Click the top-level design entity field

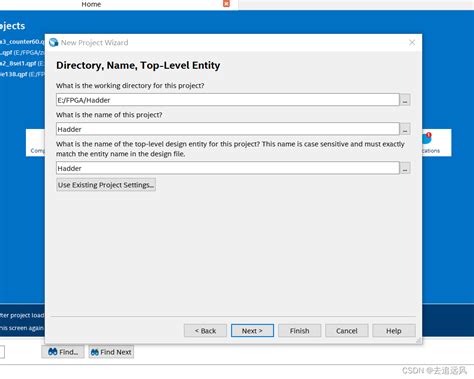pos(228,168)
